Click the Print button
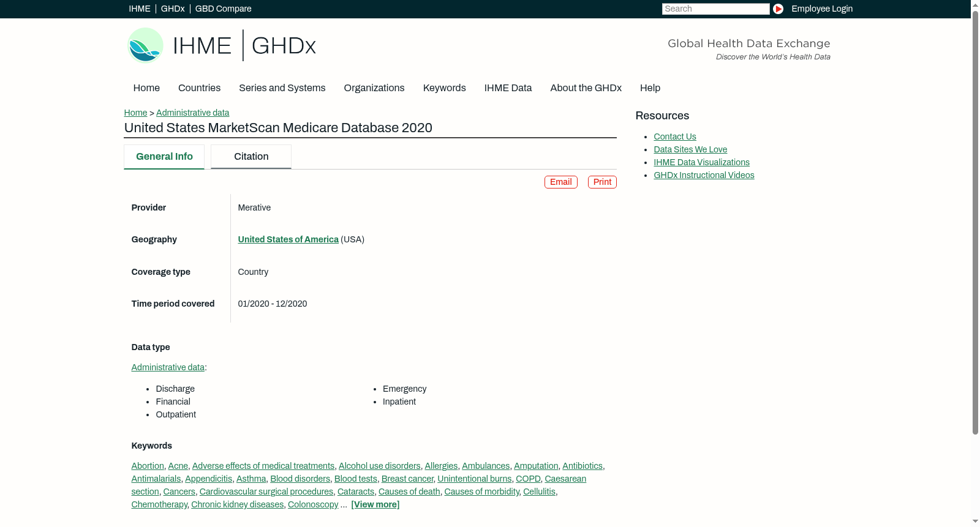This screenshot has height=527, width=980. 602,182
